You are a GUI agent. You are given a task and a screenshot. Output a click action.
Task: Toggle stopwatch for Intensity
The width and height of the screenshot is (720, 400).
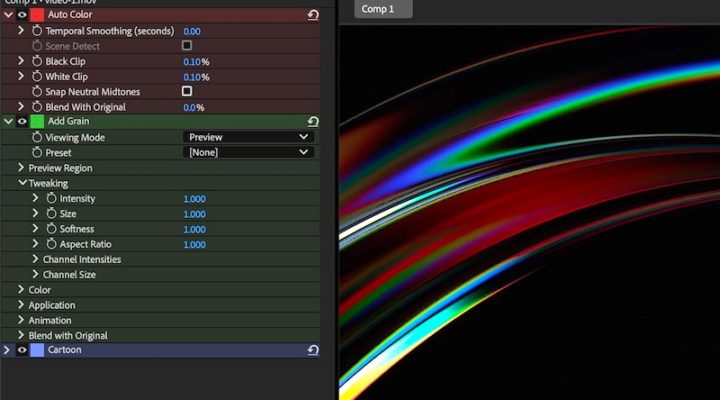point(51,198)
